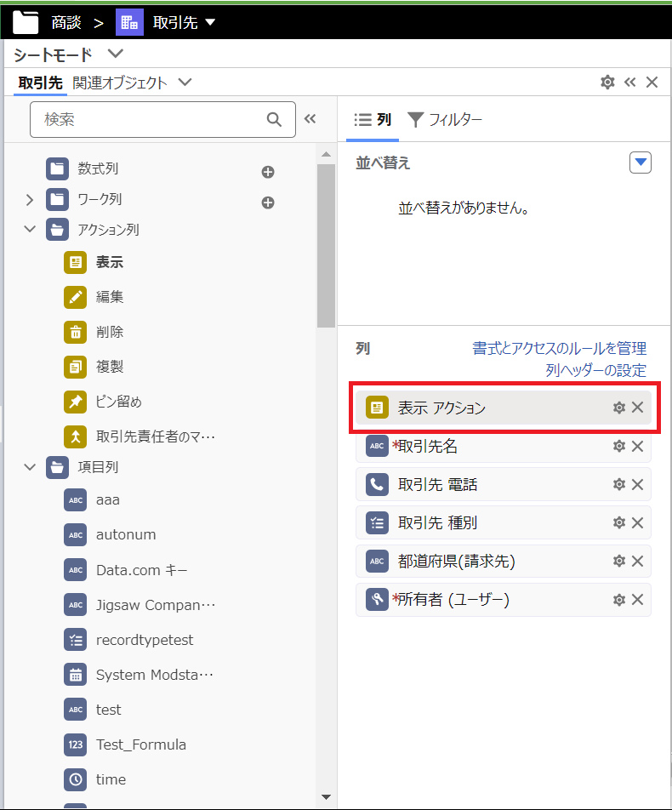Open the 並べ替え dropdown button
The image size is (672, 810).
[x=641, y=163]
